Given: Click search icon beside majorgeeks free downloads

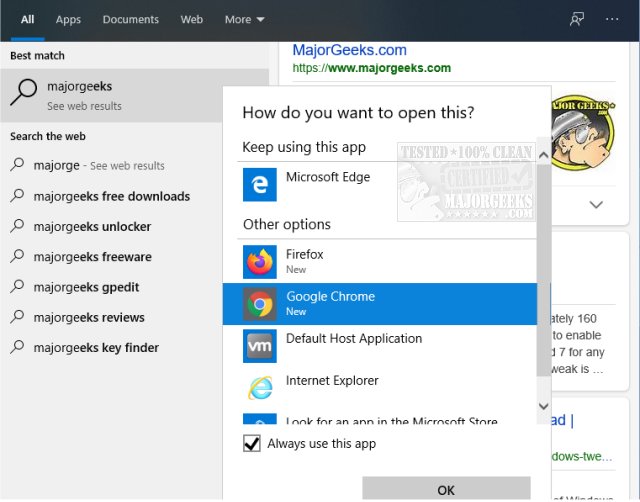Looking at the screenshot, I should [17, 195].
